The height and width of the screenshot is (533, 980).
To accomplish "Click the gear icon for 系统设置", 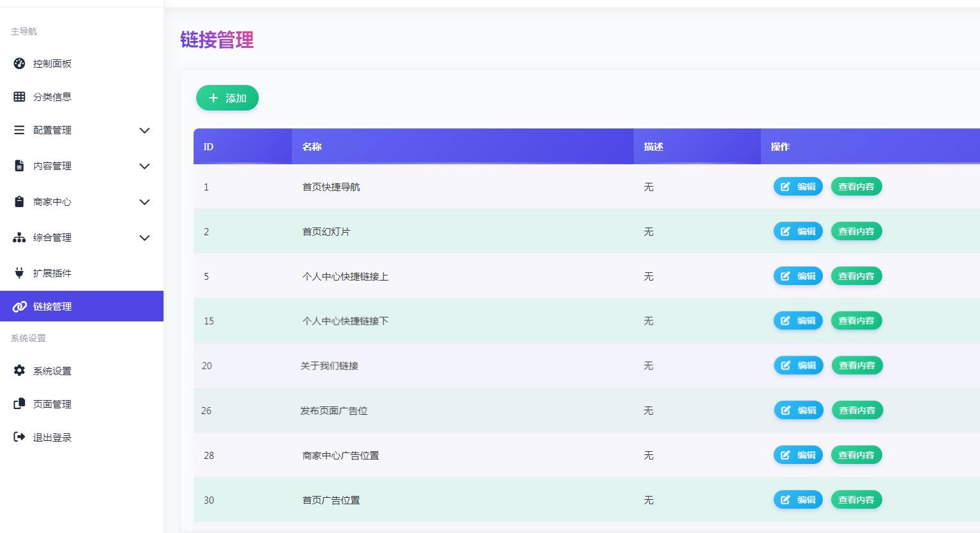I will (x=19, y=371).
